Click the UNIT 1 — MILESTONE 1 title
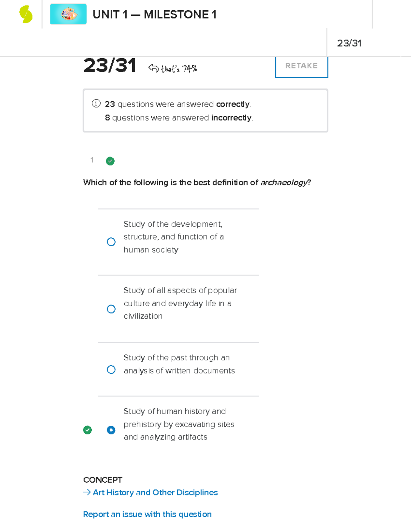 click(x=154, y=14)
